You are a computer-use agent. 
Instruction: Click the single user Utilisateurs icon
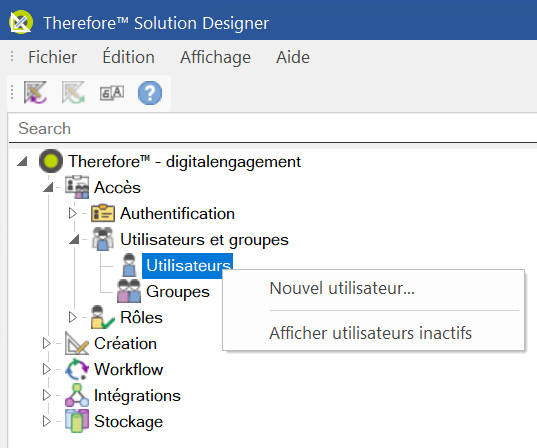point(129,265)
